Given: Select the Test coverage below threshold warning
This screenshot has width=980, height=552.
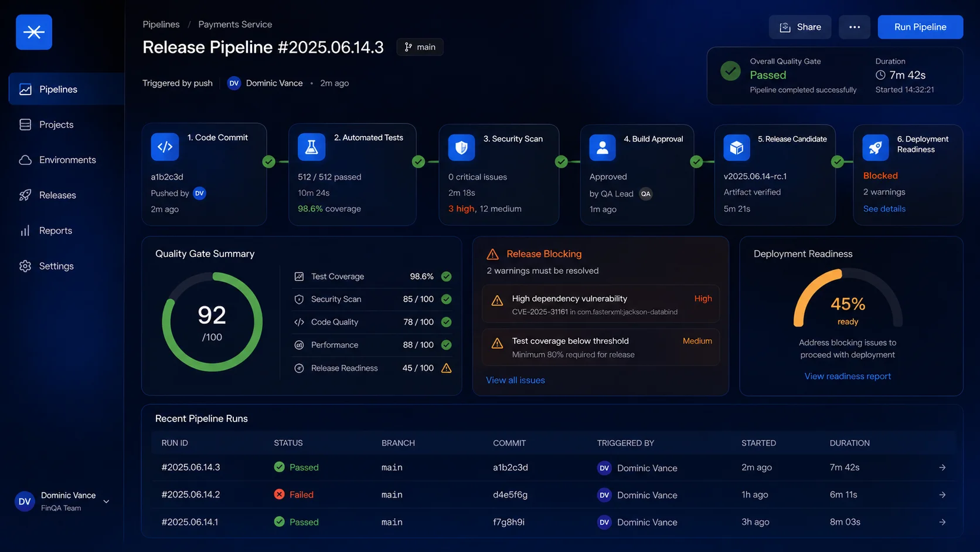Looking at the screenshot, I should pos(601,347).
